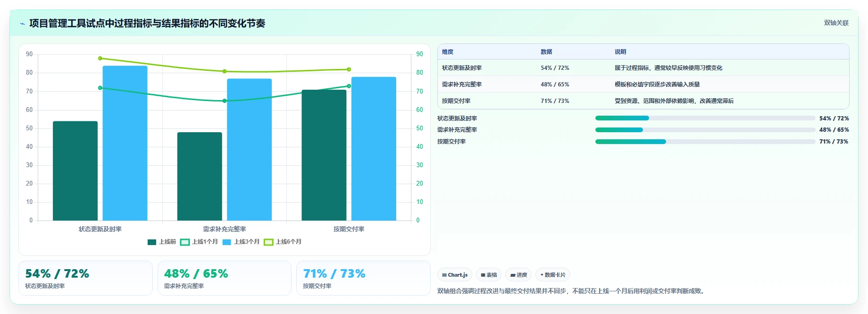Click description 属于过程指标，通常较早反映使用习惯变化
868x314 pixels.
point(668,68)
